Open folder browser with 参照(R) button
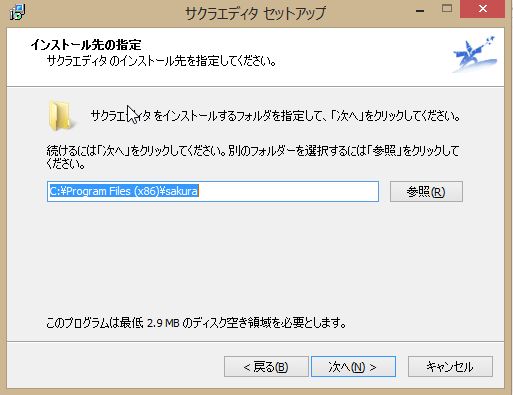This screenshot has width=513, height=395. coord(426,191)
